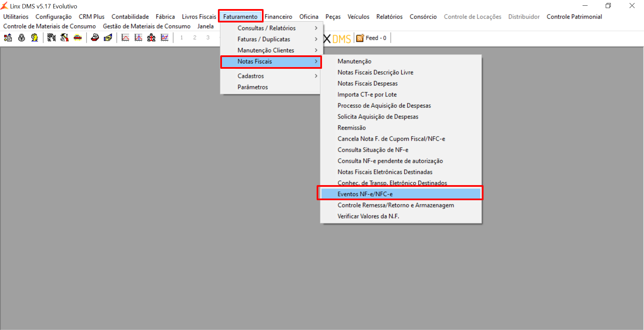This screenshot has width=644, height=330.
Task: Click the chart icon with blue vertical line
Action: 138,38
